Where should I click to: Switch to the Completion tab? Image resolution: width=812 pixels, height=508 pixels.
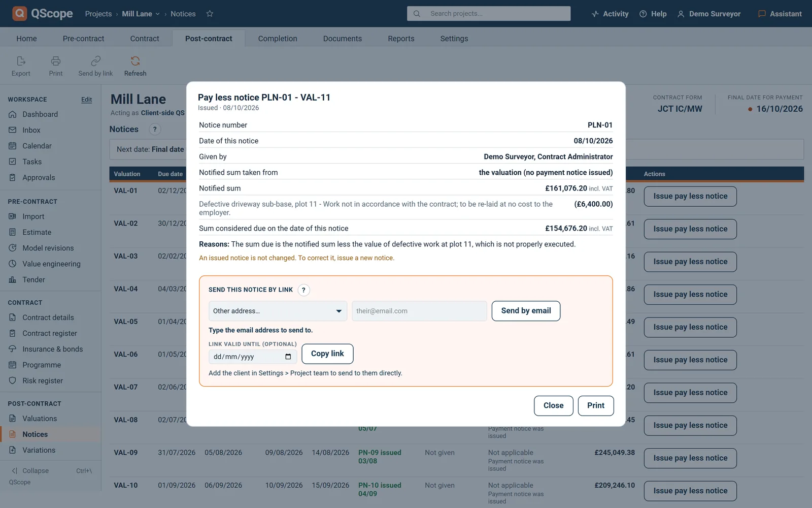[x=278, y=39]
